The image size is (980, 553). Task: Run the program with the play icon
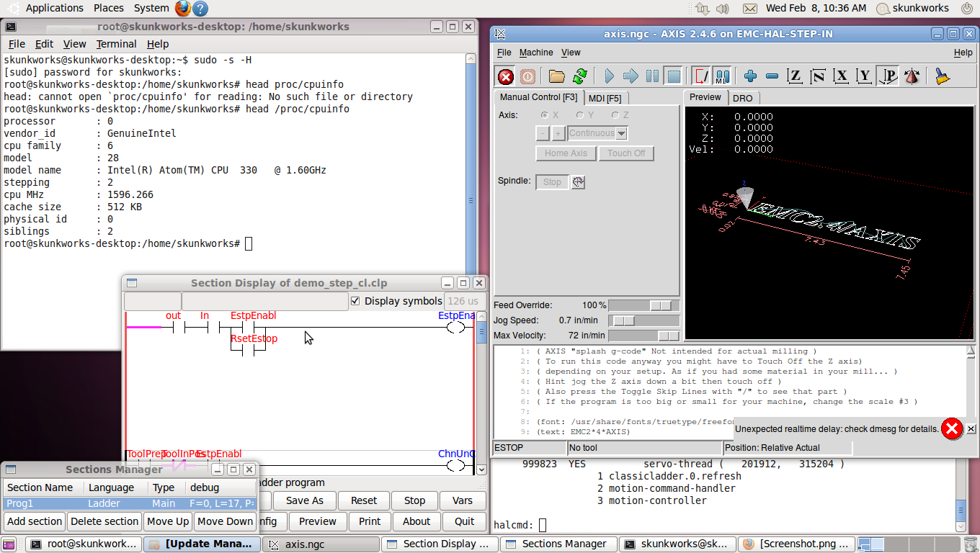click(x=609, y=76)
